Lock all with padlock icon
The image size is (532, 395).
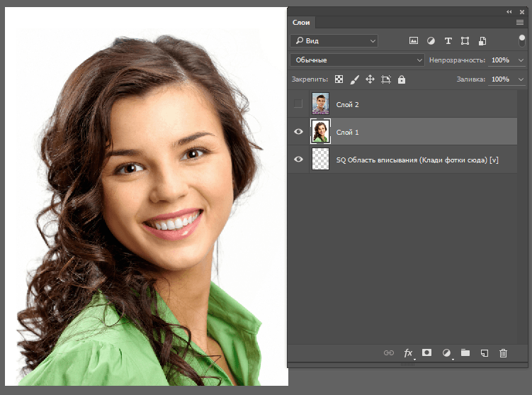402,79
